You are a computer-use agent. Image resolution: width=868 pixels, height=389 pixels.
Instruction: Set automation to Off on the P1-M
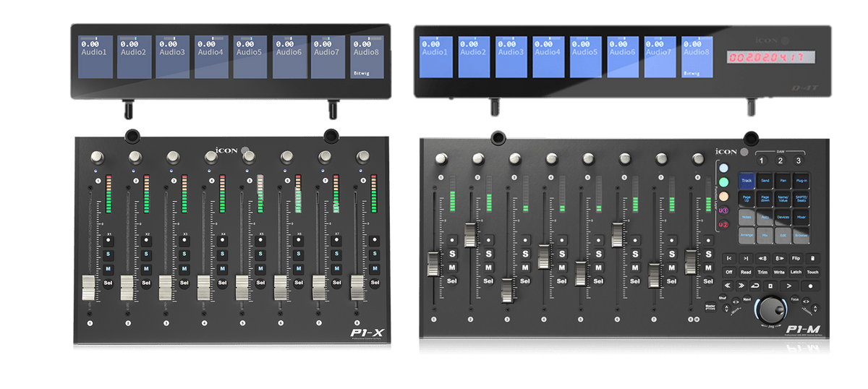click(729, 272)
